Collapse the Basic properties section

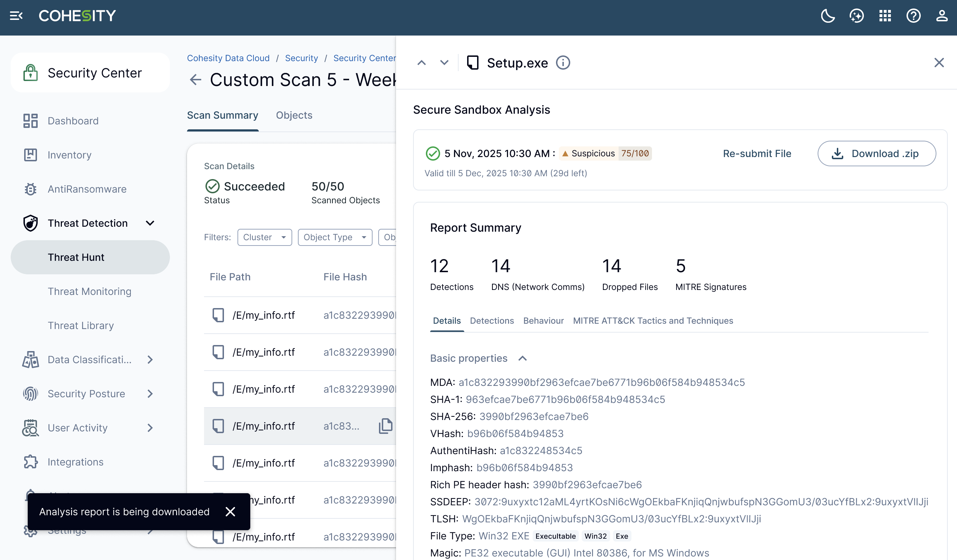[x=523, y=359]
